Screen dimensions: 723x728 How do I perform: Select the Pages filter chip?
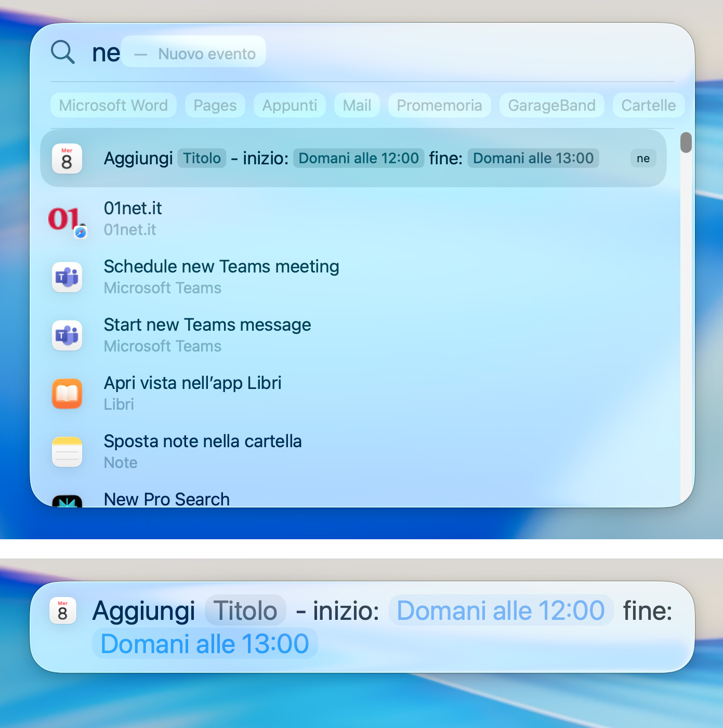tap(215, 105)
